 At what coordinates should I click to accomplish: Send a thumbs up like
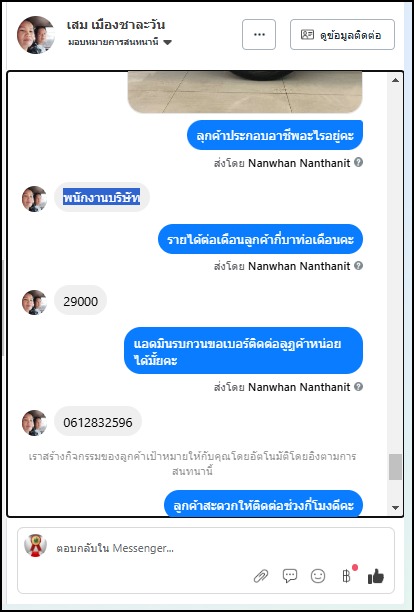pos(376,576)
